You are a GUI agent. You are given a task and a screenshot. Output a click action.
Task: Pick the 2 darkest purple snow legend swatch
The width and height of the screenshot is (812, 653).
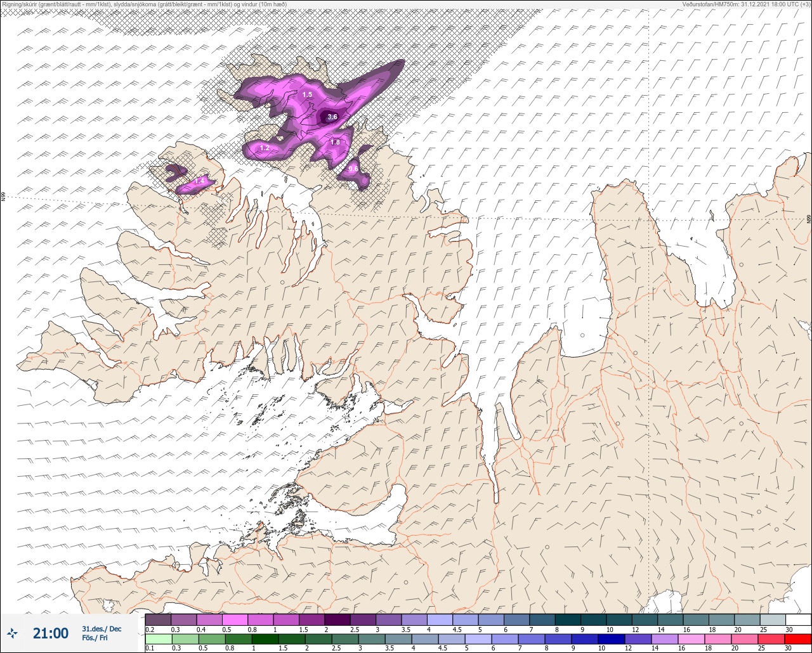(x=337, y=619)
